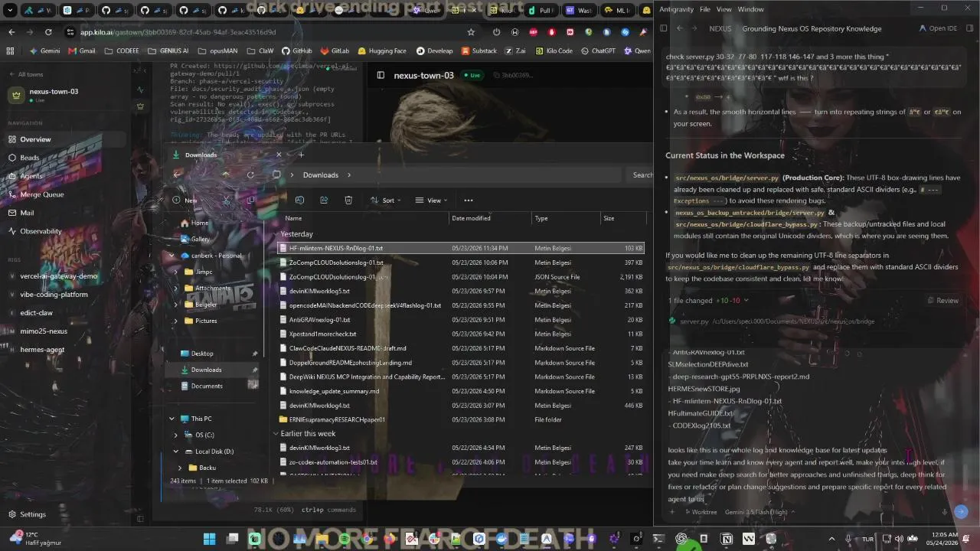Click the delete trash icon in Explorer toolbar
Viewport: 980px width, 551px height.
(x=348, y=201)
